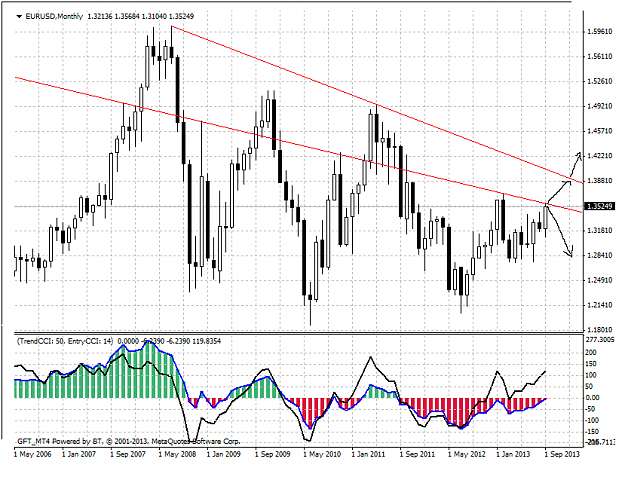Click the 1 May 2010 date label
The height and width of the screenshot is (480, 625).
[322, 454]
